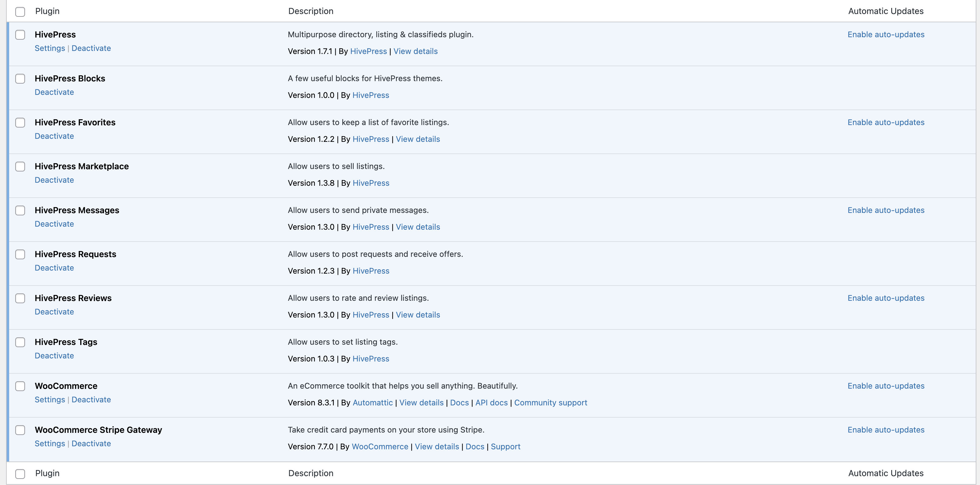Open WooCommerce Stripe Gateway Settings
The width and height of the screenshot is (980, 485).
tap(50, 444)
